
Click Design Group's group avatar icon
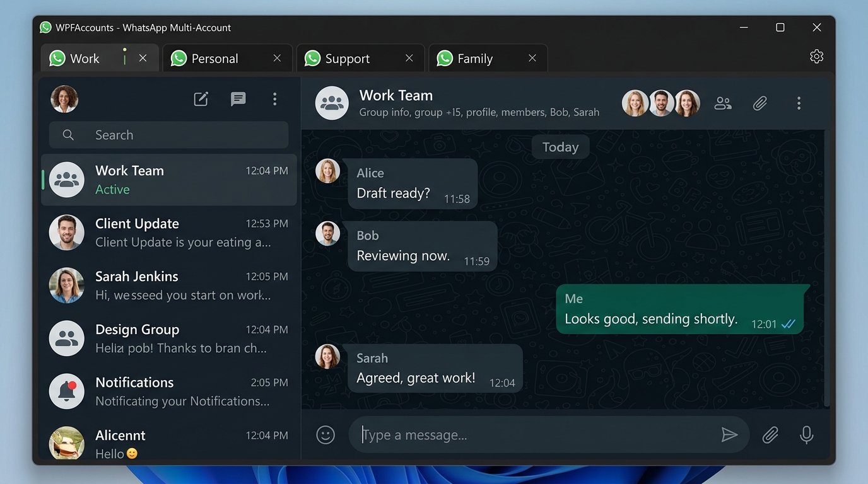(67, 338)
